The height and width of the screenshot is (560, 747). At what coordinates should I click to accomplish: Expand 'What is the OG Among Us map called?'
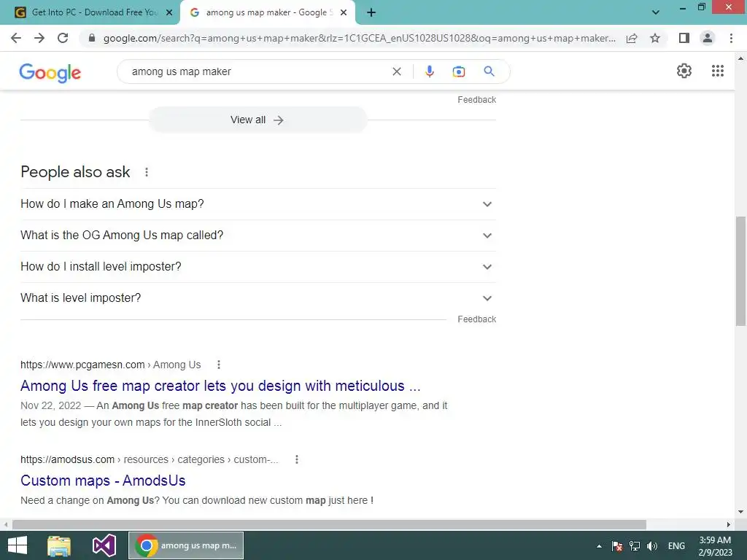258,236
